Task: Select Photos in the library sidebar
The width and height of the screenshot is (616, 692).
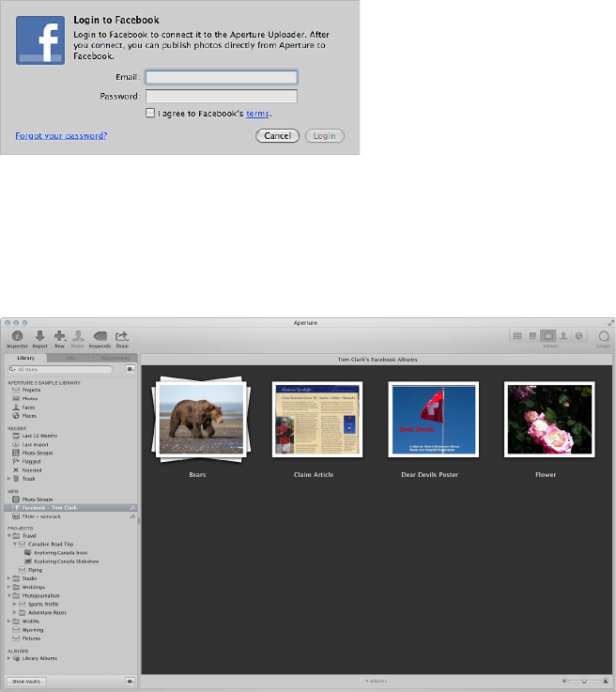Action: [x=29, y=398]
